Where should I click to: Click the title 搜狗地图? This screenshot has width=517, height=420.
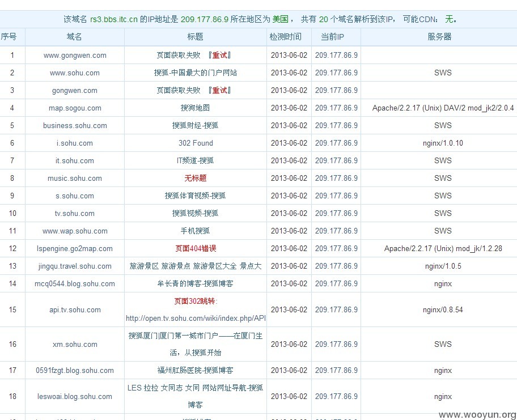[x=195, y=108]
